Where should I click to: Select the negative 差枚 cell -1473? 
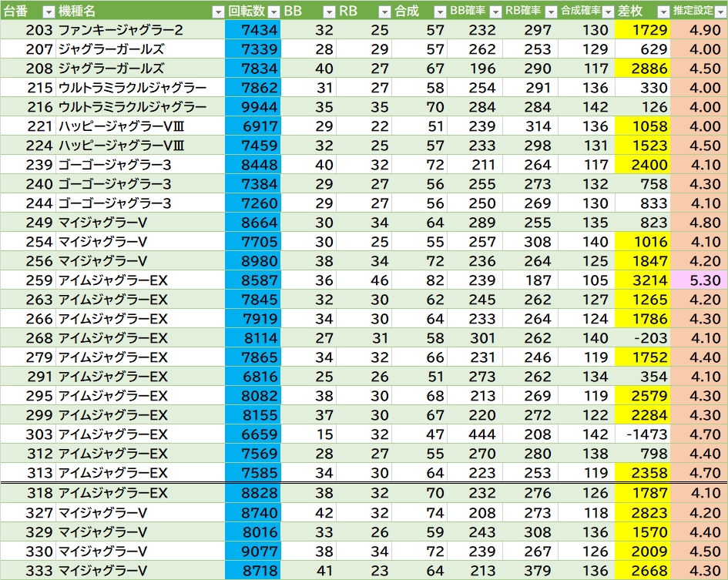642,434
